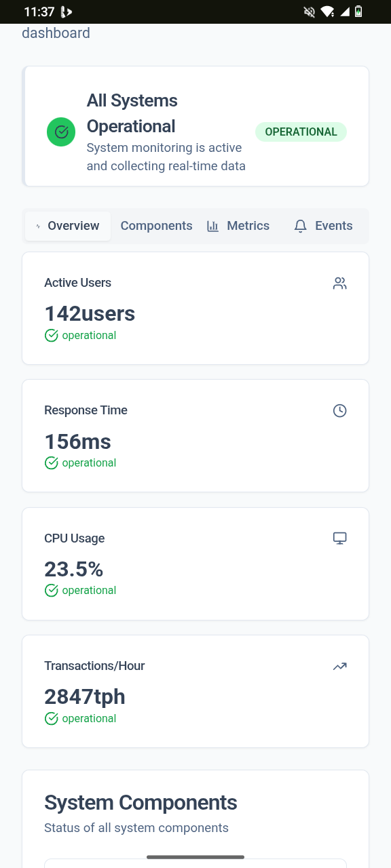Click the operational check icon under 142users

pyautogui.click(x=52, y=335)
